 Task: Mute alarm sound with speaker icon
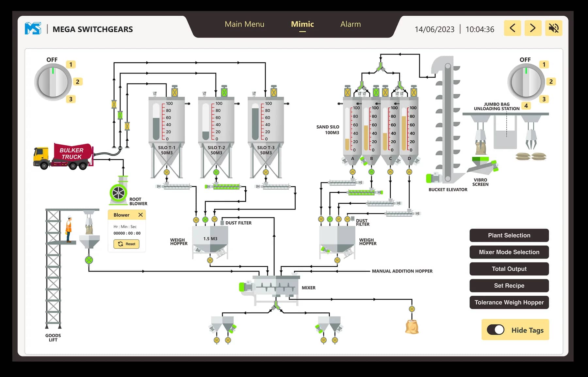point(553,28)
